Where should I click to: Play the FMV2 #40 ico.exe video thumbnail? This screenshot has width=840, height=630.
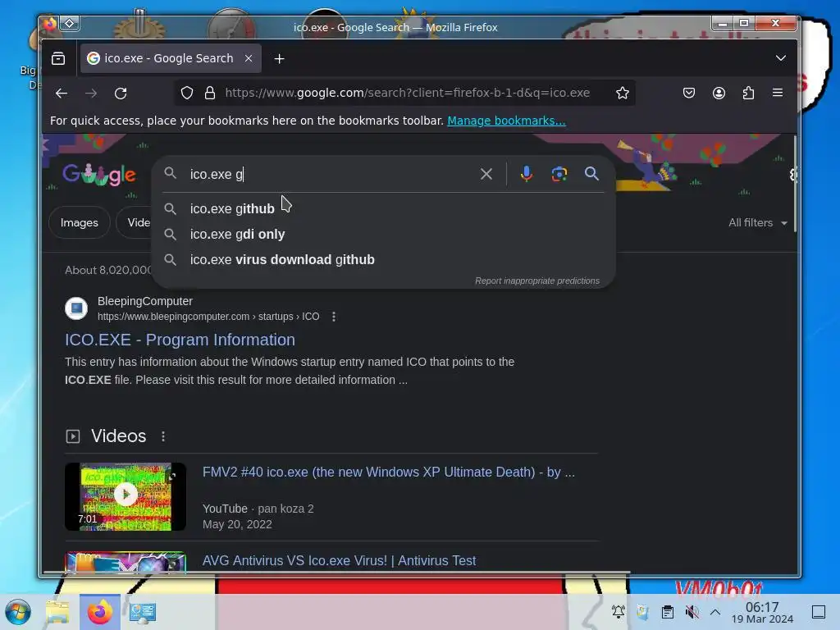tap(126, 496)
